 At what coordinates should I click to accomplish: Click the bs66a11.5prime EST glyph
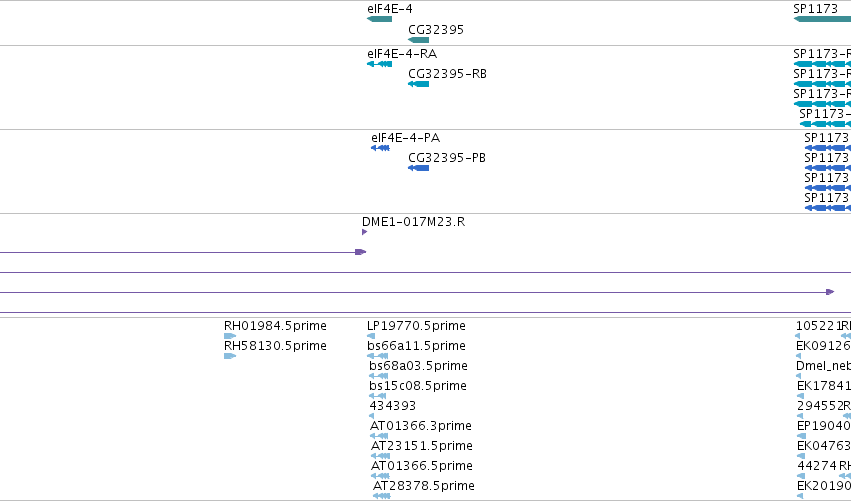pyautogui.click(x=378, y=356)
